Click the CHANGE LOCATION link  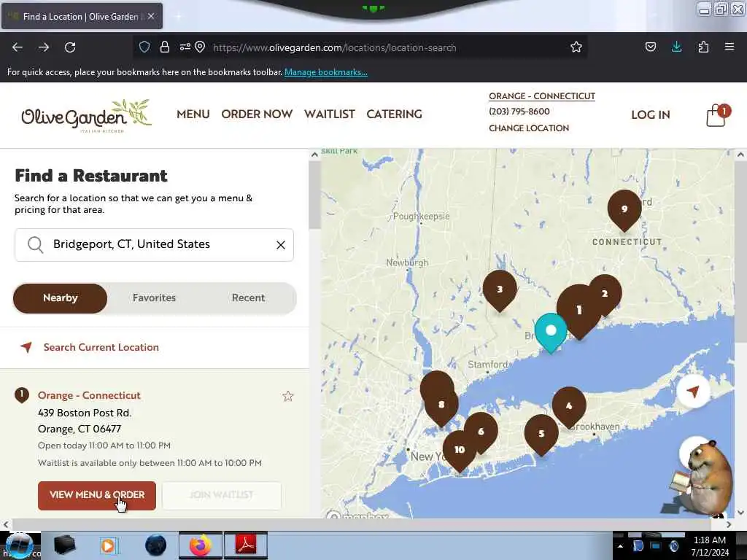(x=529, y=128)
